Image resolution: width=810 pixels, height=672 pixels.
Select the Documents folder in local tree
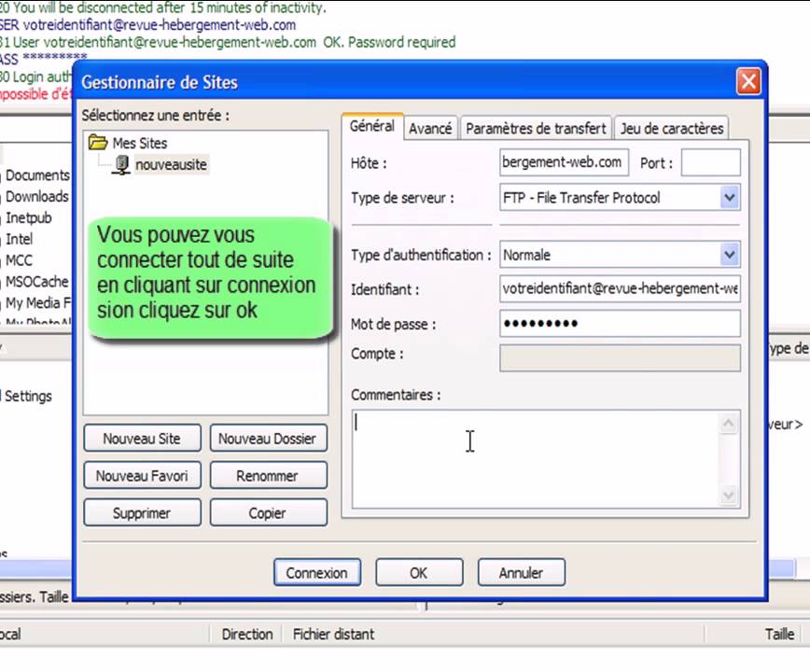point(37,175)
